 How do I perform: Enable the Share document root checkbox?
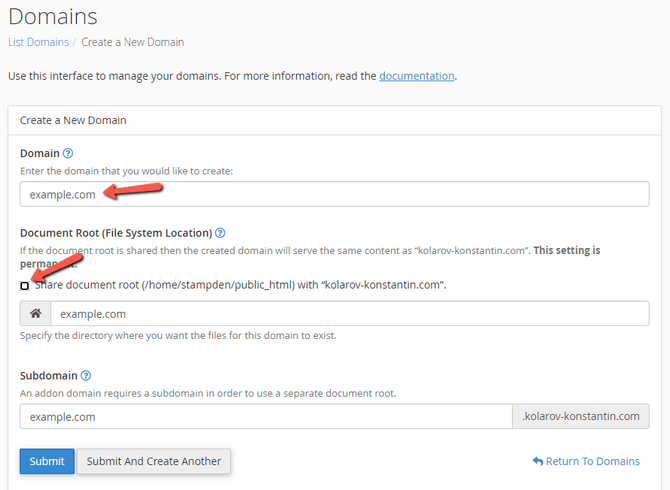tap(25, 286)
